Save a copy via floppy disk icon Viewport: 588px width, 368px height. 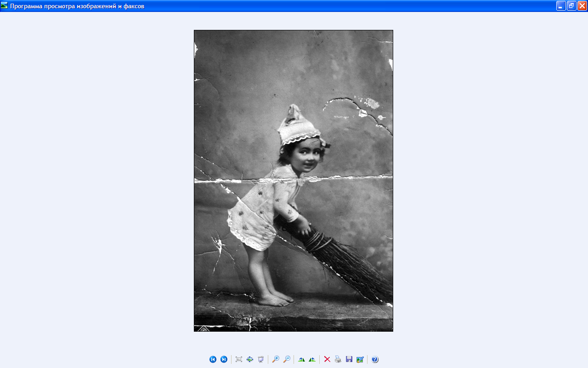(x=349, y=359)
